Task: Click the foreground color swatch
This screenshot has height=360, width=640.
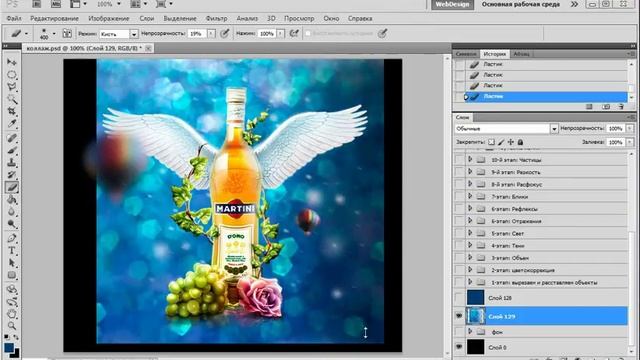Action: click(9, 348)
